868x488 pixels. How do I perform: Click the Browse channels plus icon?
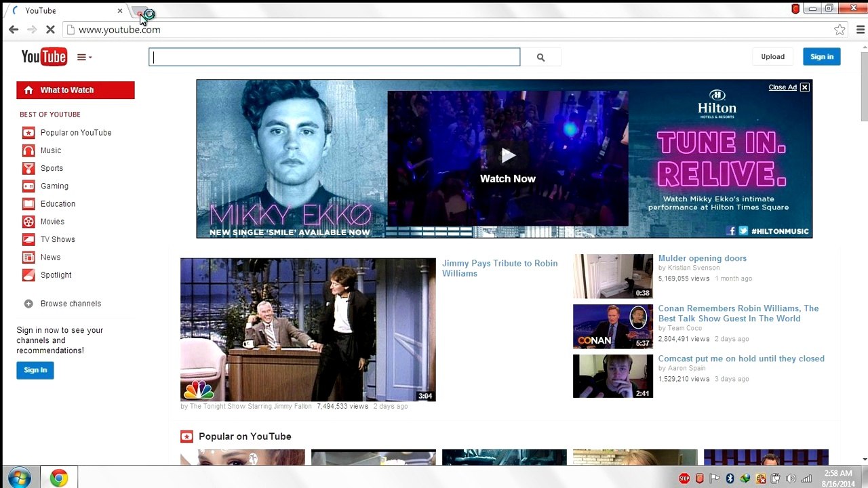28,304
